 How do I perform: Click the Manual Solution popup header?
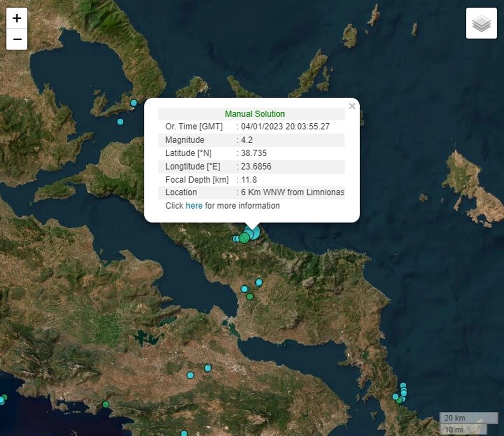(255, 114)
